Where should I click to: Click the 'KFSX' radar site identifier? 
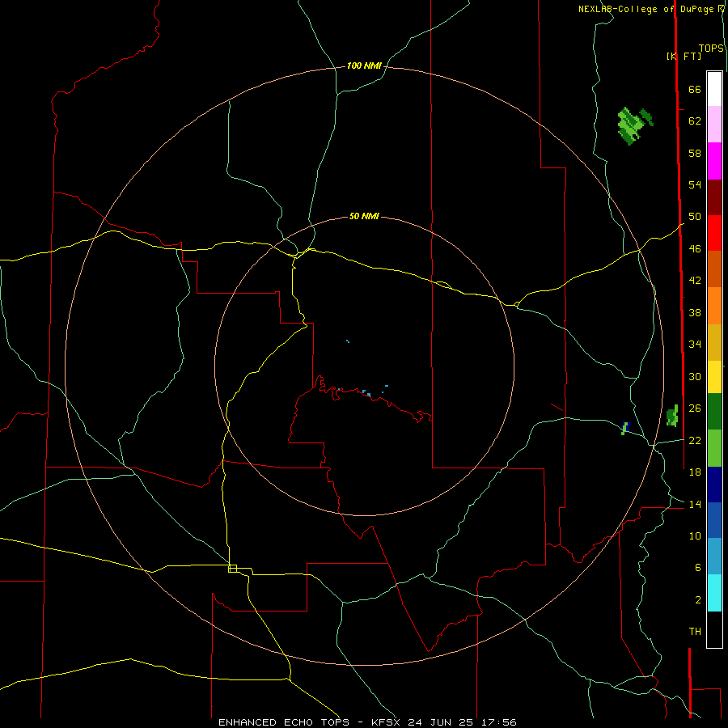coord(387,722)
